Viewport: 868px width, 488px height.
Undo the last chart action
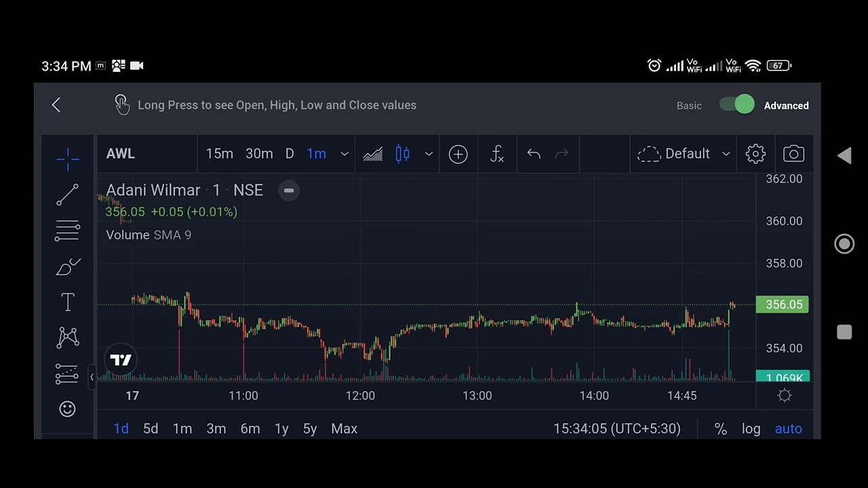tap(534, 154)
